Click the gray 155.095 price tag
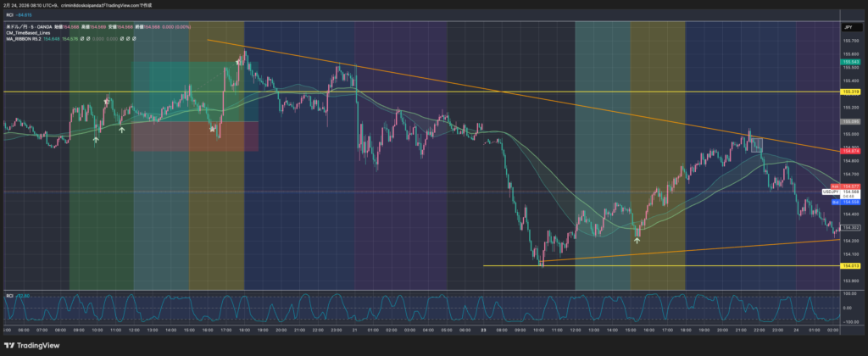This screenshot has width=868, height=356. pyautogui.click(x=850, y=121)
